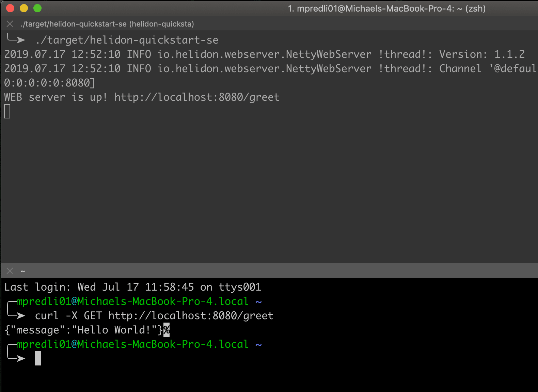Click the Last login timestamp line
This screenshot has width=538, height=392.
pos(132,287)
